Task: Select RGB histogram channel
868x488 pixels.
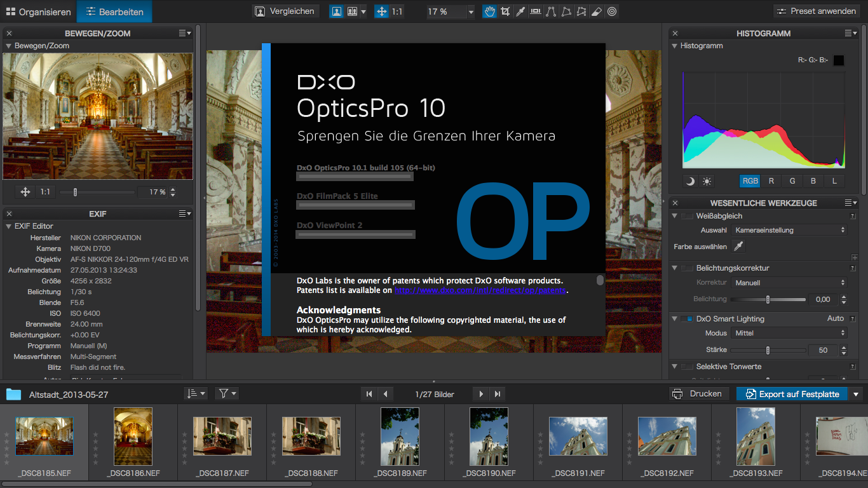Action: (750, 181)
